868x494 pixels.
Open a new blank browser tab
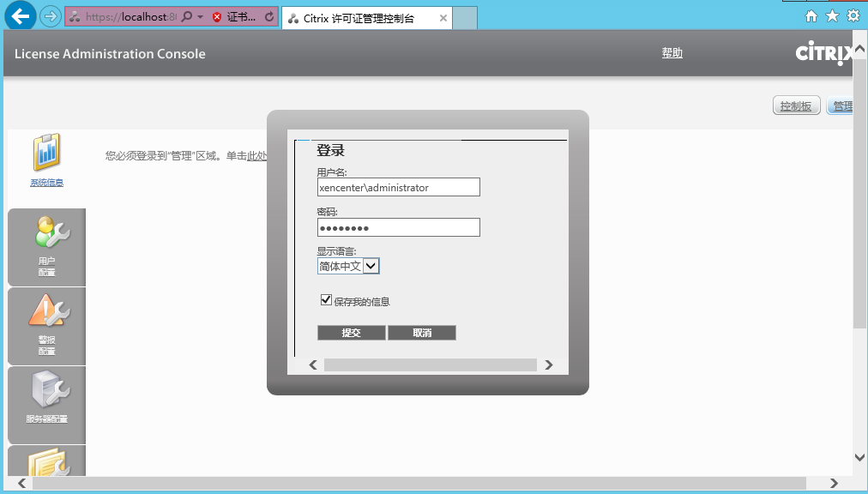point(464,18)
